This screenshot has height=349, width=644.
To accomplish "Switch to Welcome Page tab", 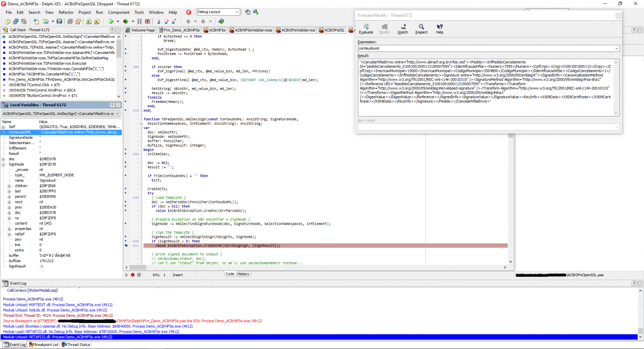I will pos(140,30).
